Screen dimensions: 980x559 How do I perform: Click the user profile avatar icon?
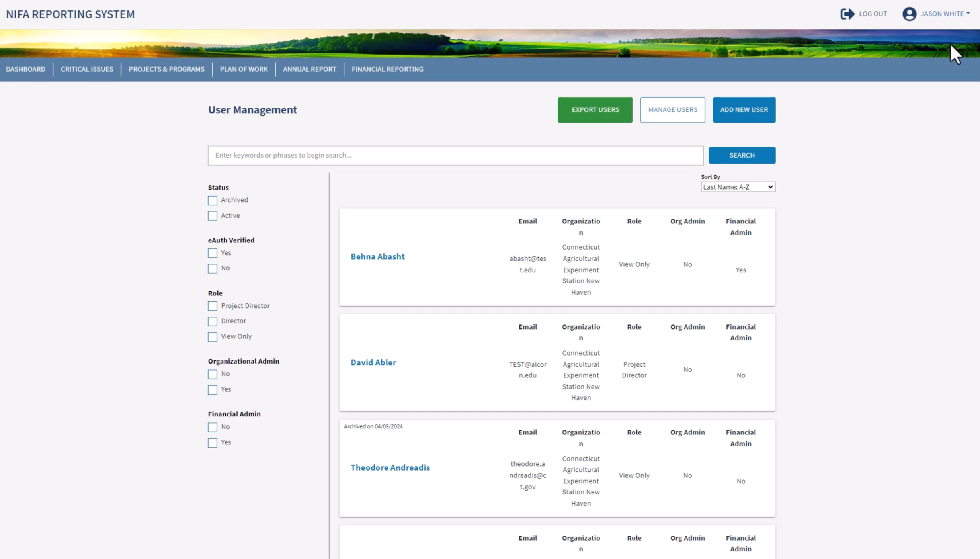click(909, 14)
